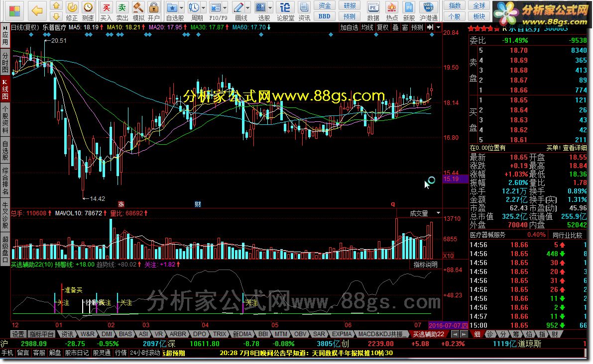Click the 买入 buy icon

[106, 11]
